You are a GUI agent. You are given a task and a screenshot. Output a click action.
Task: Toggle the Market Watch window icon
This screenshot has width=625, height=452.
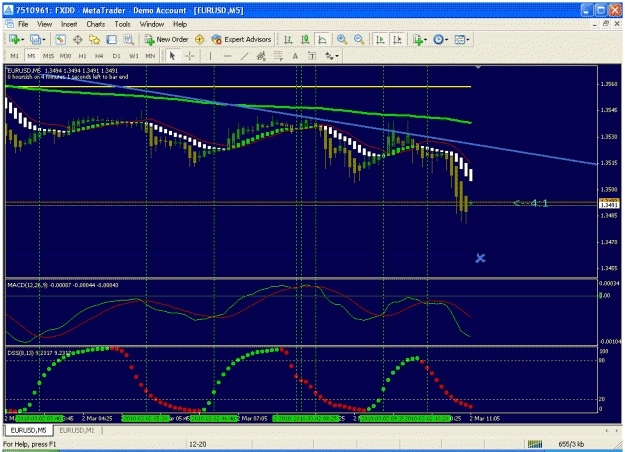[x=61, y=39]
